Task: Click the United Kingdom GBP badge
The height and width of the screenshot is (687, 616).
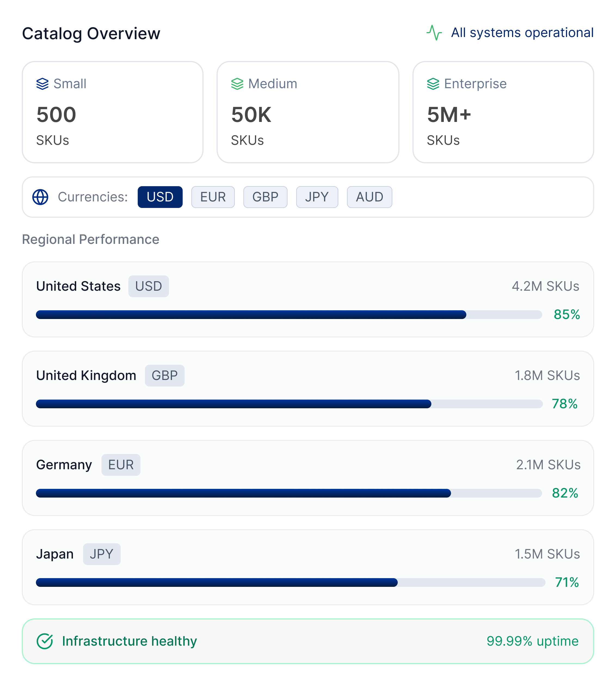Action: click(165, 376)
